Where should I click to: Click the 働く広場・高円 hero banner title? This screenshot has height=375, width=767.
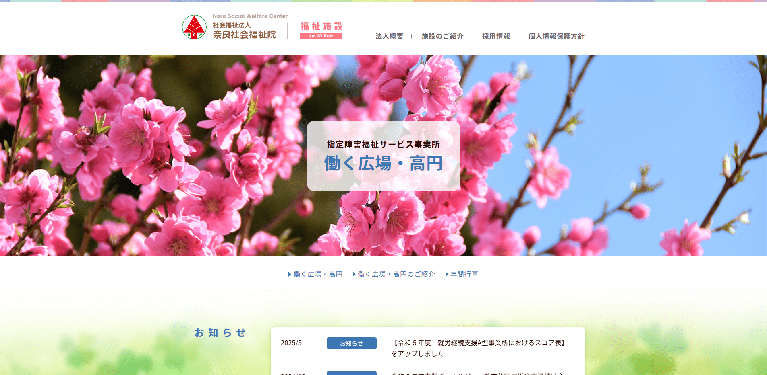[383, 164]
